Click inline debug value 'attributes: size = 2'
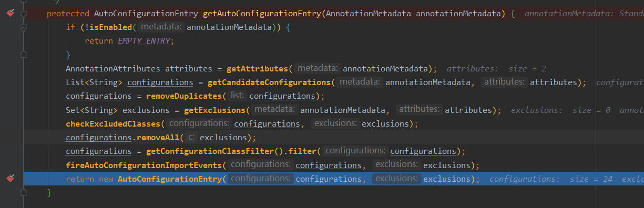The image size is (644, 208). tap(496, 69)
